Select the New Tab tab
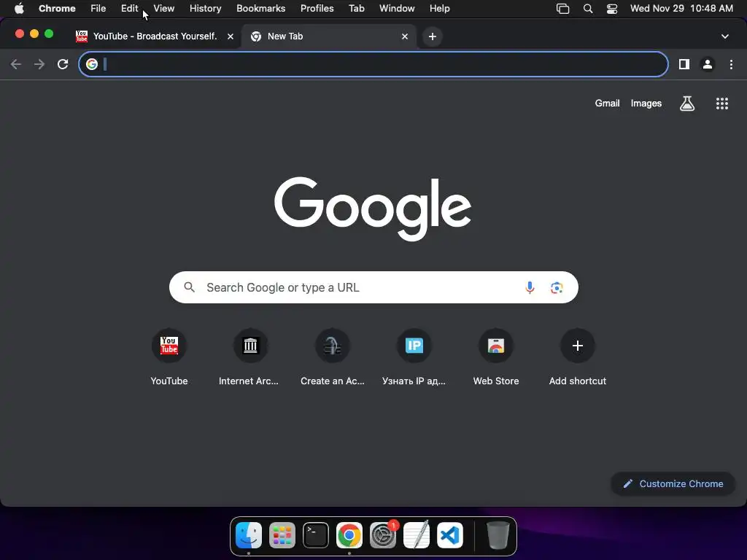 click(329, 36)
